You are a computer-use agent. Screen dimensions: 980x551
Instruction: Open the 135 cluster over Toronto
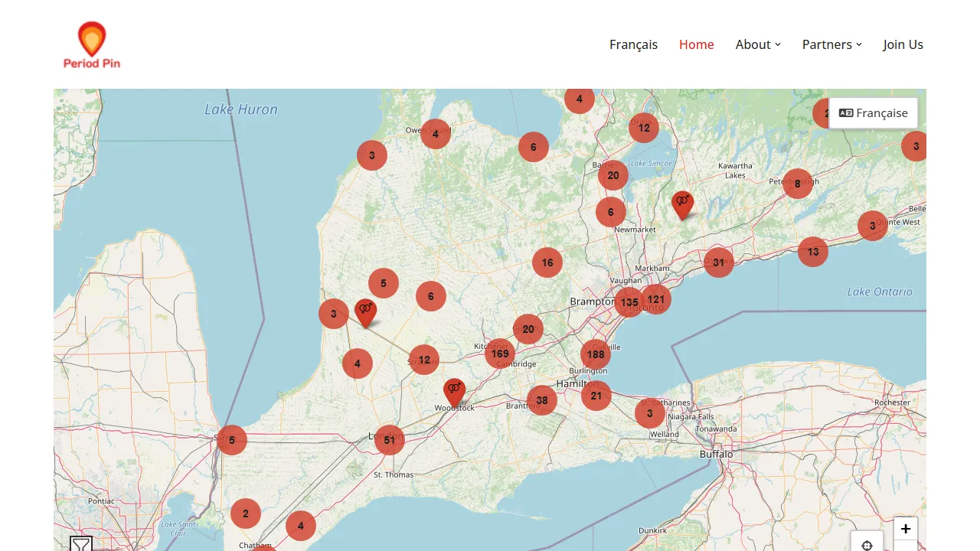click(629, 302)
